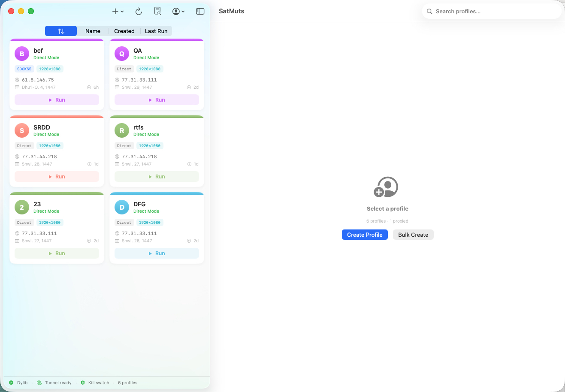565x392 pixels.
Task: Click the Create Profile button
Action: (365, 235)
